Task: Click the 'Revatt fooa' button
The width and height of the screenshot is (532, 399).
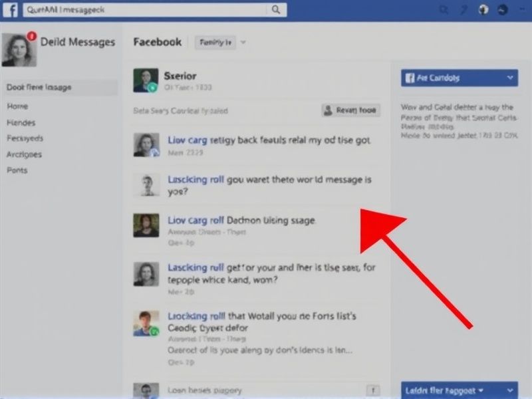Action: 351,110
